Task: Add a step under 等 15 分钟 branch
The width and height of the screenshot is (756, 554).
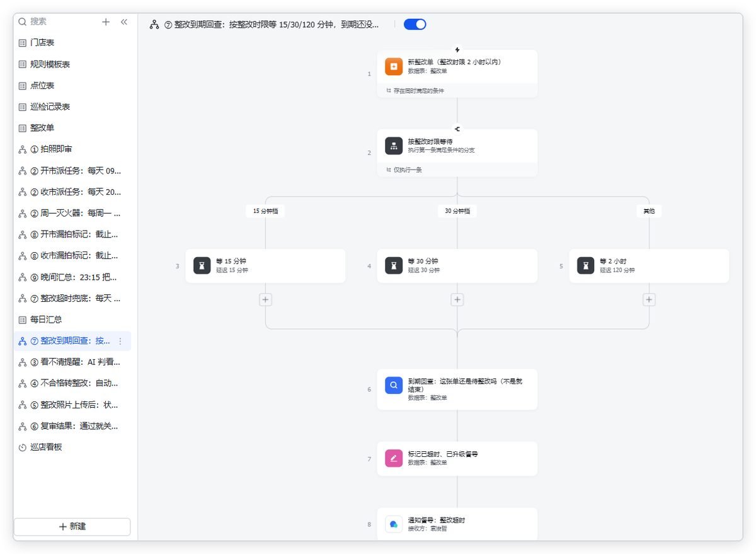Action: [x=265, y=300]
